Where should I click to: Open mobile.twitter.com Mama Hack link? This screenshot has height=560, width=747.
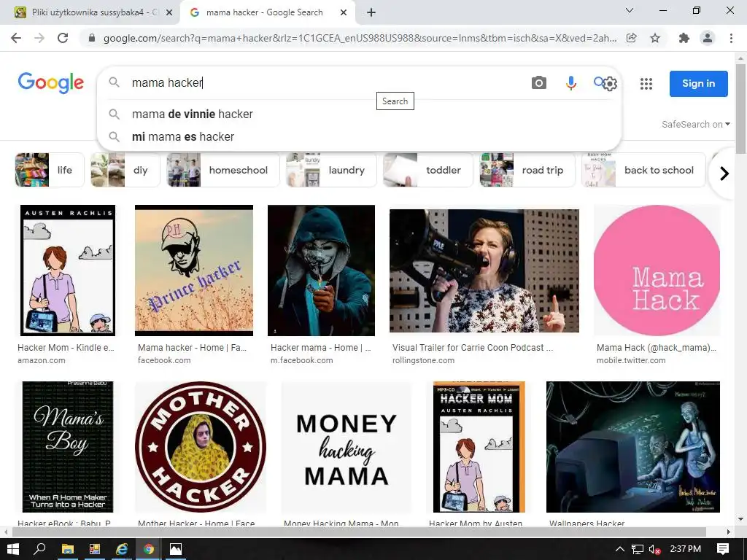[631, 360]
